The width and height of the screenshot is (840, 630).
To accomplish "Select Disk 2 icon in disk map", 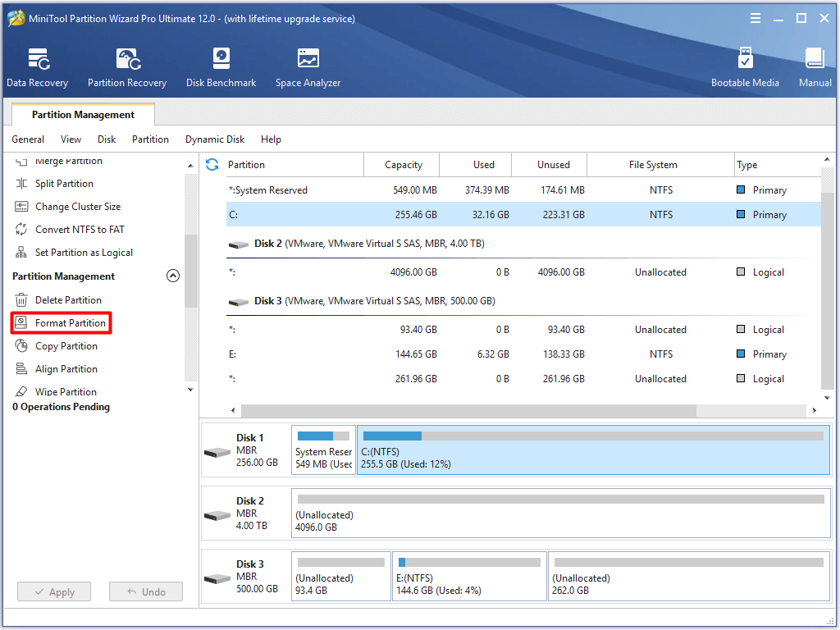I will [217, 516].
